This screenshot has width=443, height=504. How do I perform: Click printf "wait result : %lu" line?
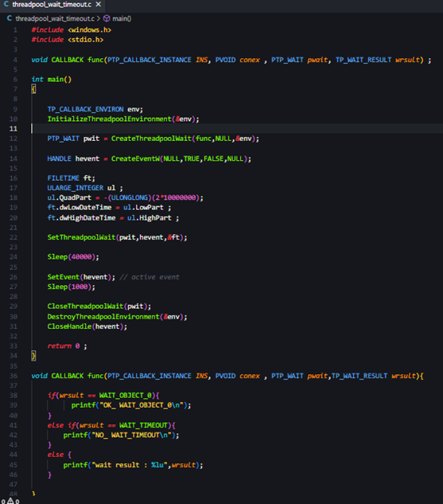[134, 465]
